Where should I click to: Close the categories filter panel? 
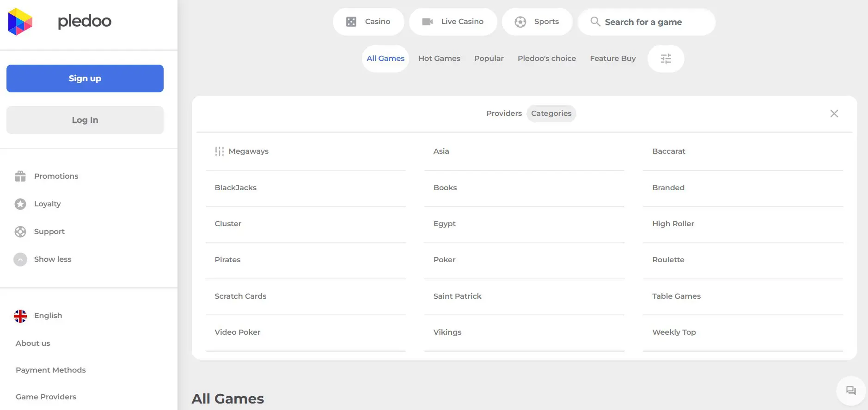point(834,114)
